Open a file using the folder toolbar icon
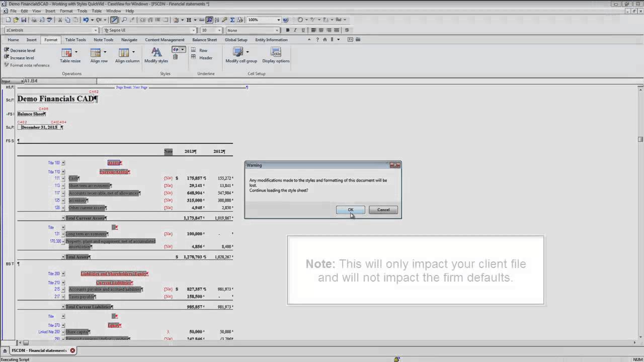Screen dimensions: 644x362 (x=16, y=20)
